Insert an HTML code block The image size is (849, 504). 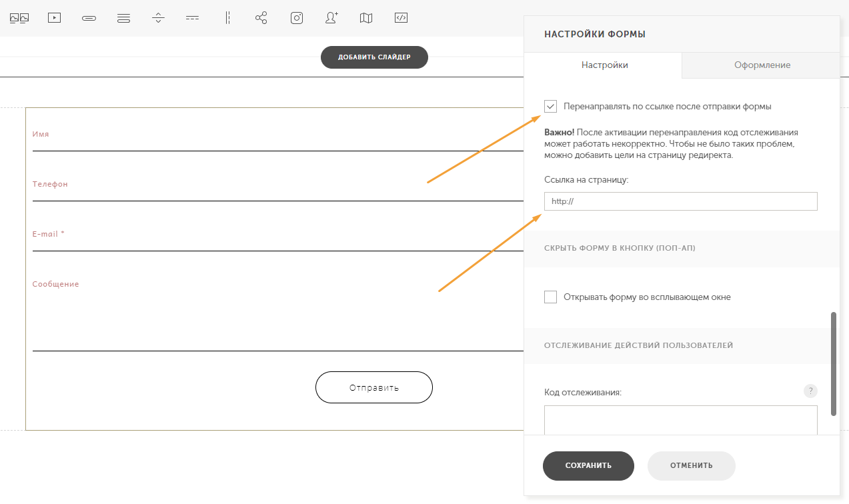point(401,18)
